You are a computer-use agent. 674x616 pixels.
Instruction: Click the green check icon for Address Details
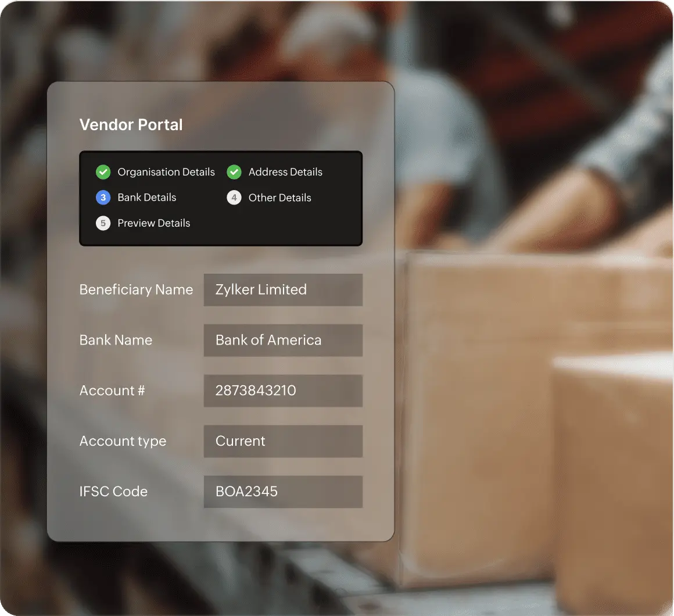[x=234, y=172]
